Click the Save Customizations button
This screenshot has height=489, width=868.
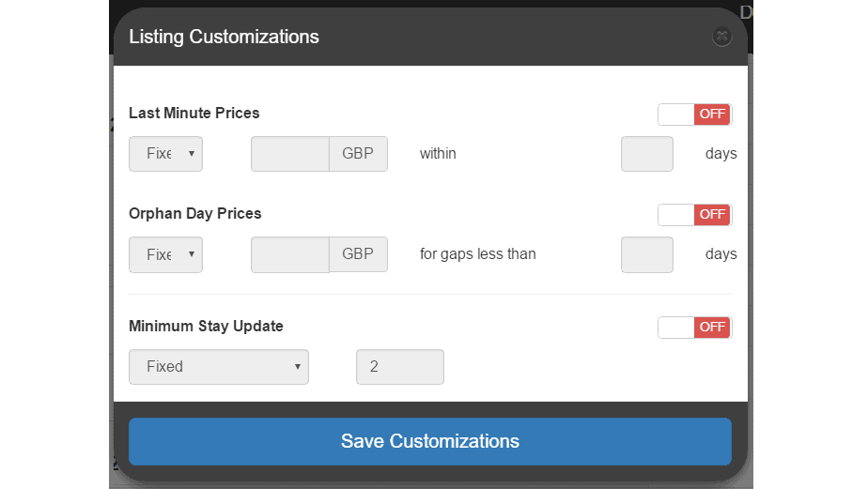pos(429,441)
